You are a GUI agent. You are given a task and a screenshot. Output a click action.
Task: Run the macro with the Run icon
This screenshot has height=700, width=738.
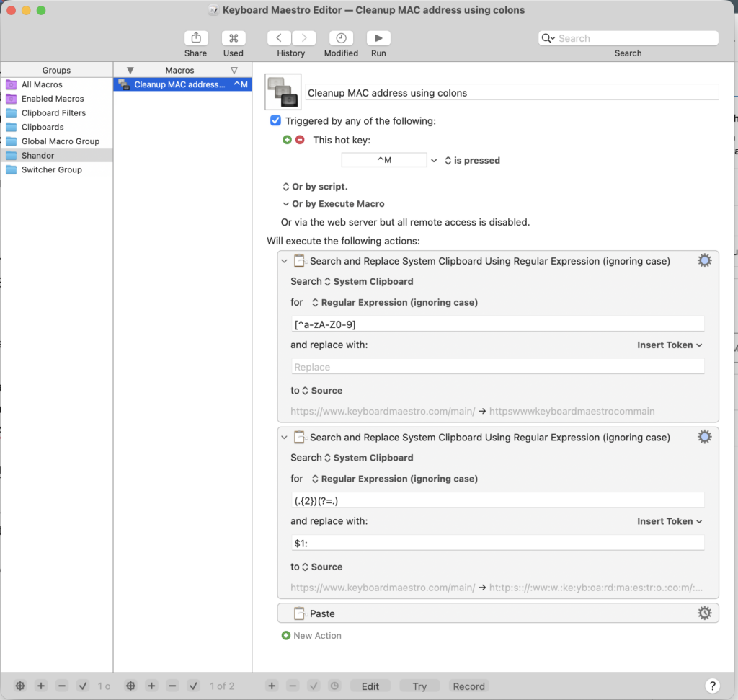point(378,38)
